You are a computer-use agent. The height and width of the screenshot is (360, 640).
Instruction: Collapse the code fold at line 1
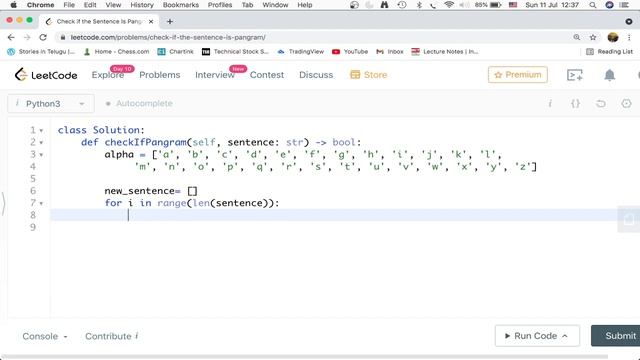click(41, 131)
